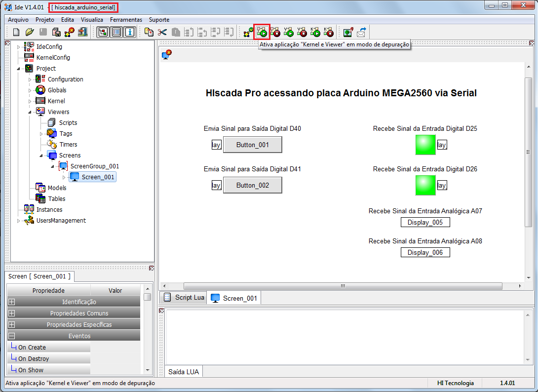The image size is (538, 392).
Task: Start the Kernel only (K green play icon)
Action: (x=315, y=33)
